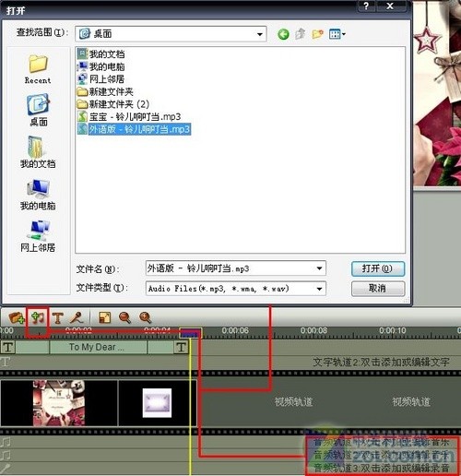The image size is (461, 476).
Task: Expand the 文件类型 file type dropdown
Action: point(319,289)
